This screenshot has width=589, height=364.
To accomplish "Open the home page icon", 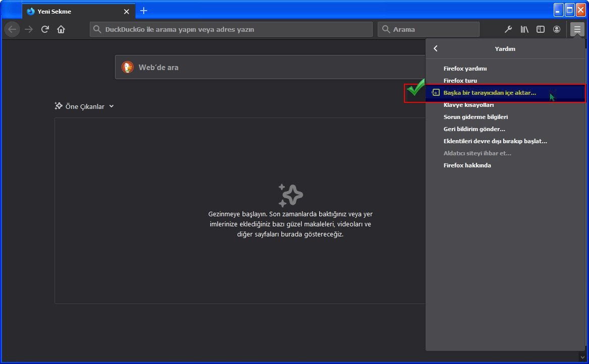I will tap(61, 29).
